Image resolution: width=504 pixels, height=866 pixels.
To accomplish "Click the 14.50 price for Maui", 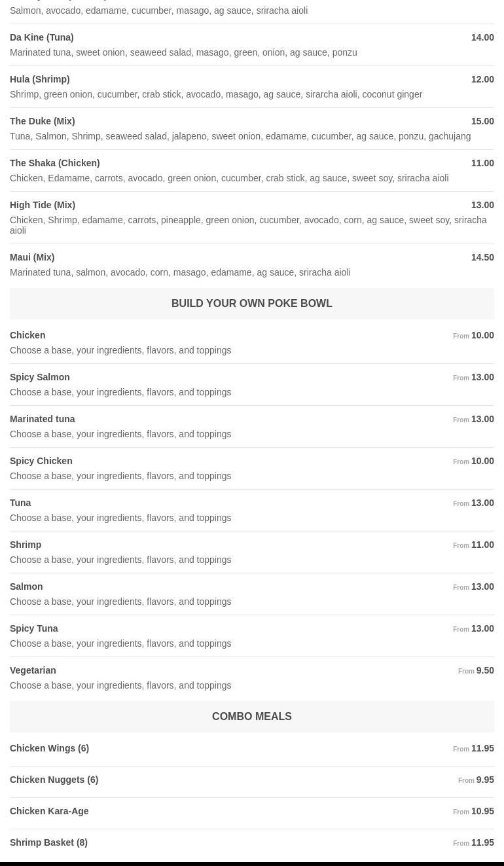I will [x=482, y=258].
